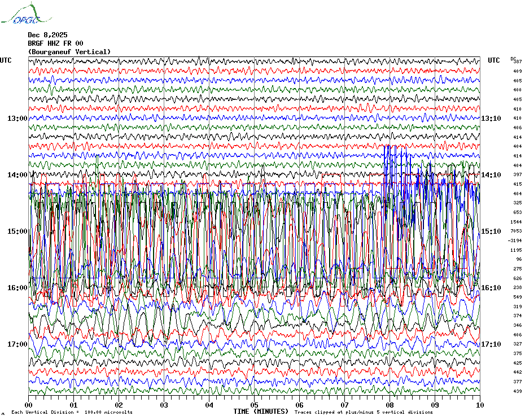
Task: Click the DC offset value 439
Action: 517,392
